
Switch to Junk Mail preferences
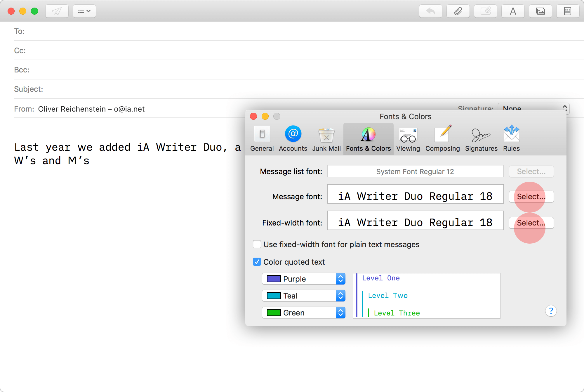click(326, 139)
